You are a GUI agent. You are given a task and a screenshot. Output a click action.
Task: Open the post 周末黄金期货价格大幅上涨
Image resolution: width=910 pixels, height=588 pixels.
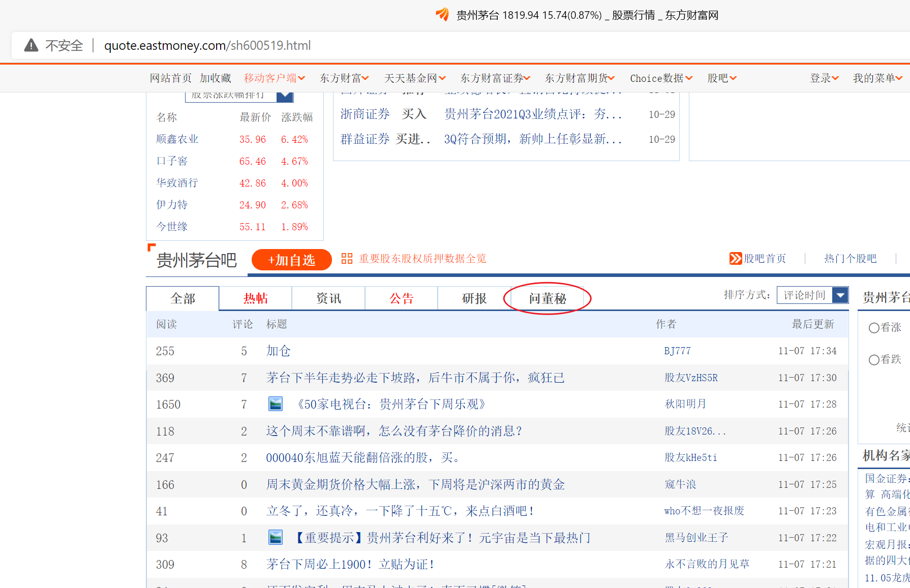point(415,484)
